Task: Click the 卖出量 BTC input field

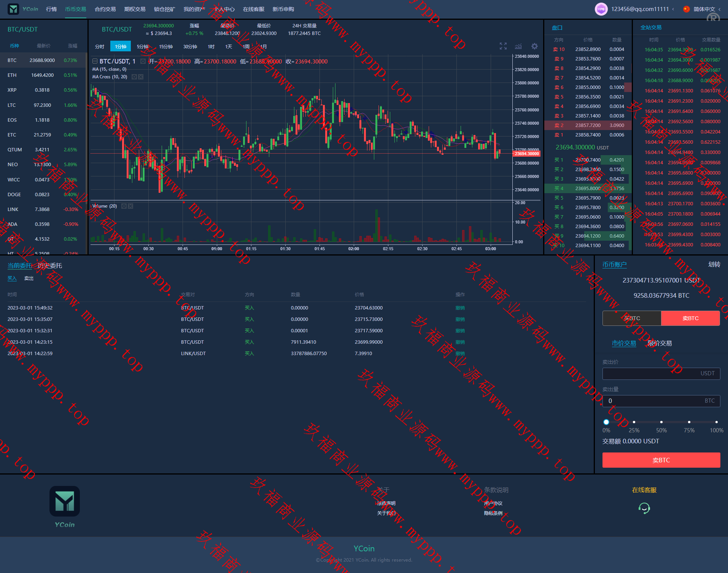Action: tap(654, 401)
